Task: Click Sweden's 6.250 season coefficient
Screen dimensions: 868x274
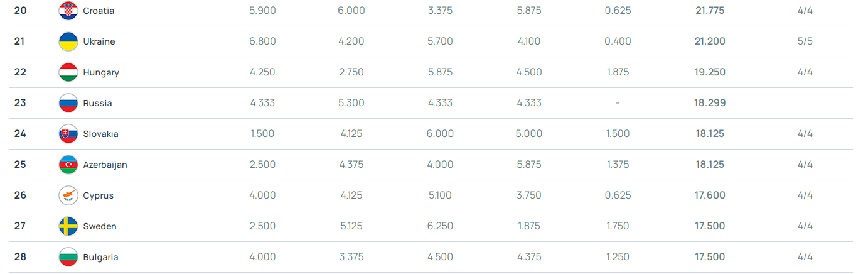Action: pos(440,226)
